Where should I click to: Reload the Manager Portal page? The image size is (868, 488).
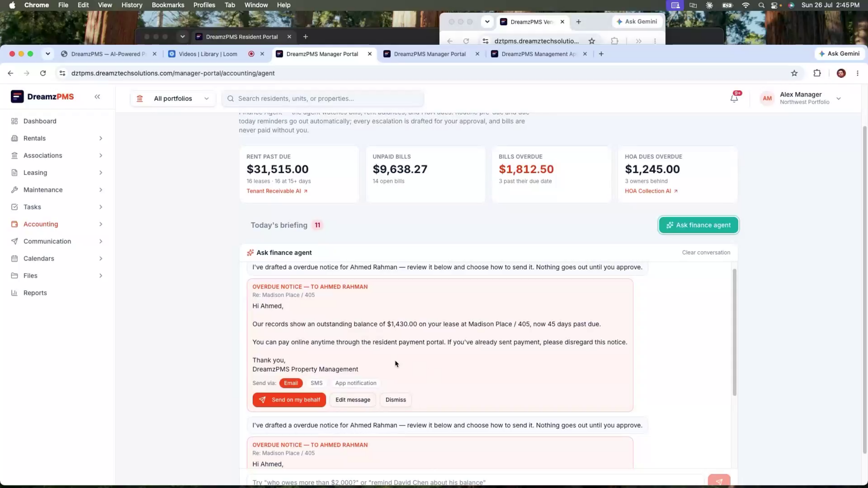click(x=43, y=73)
